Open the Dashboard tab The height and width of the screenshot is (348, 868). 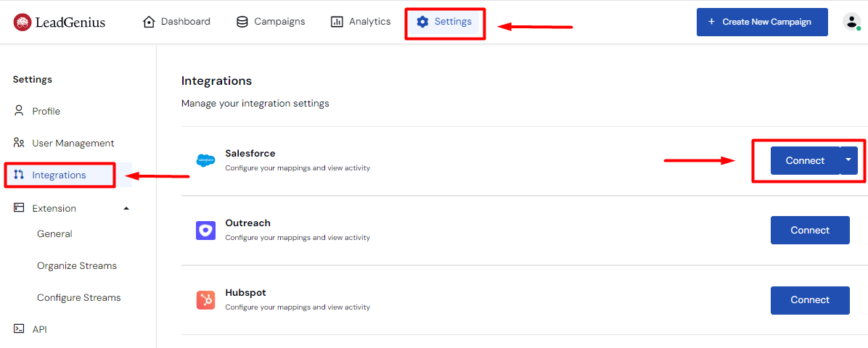[176, 22]
